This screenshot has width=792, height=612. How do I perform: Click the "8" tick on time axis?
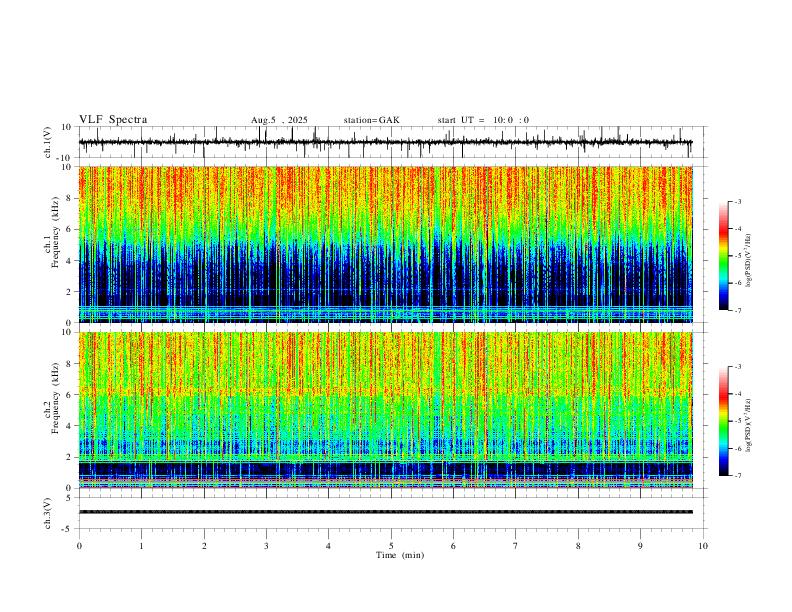click(578, 546)
